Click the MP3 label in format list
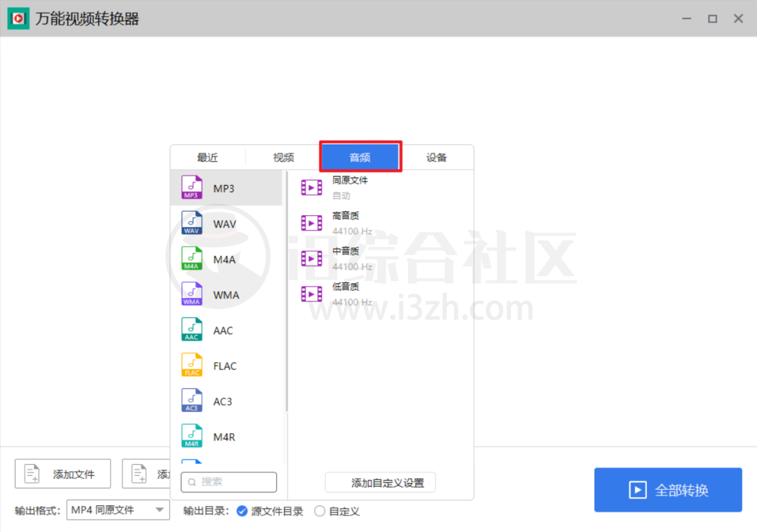 tap(224, 189)
